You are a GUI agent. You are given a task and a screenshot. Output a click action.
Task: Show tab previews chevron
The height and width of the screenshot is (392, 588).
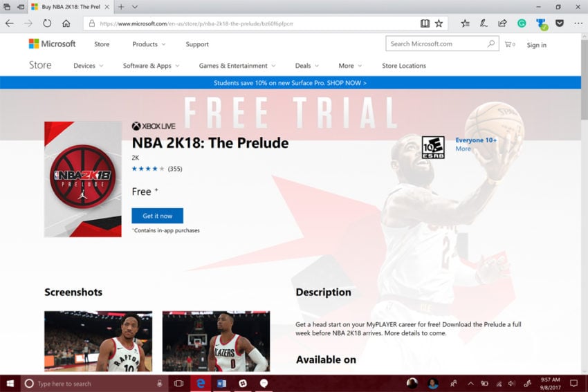tap(135, 7)
